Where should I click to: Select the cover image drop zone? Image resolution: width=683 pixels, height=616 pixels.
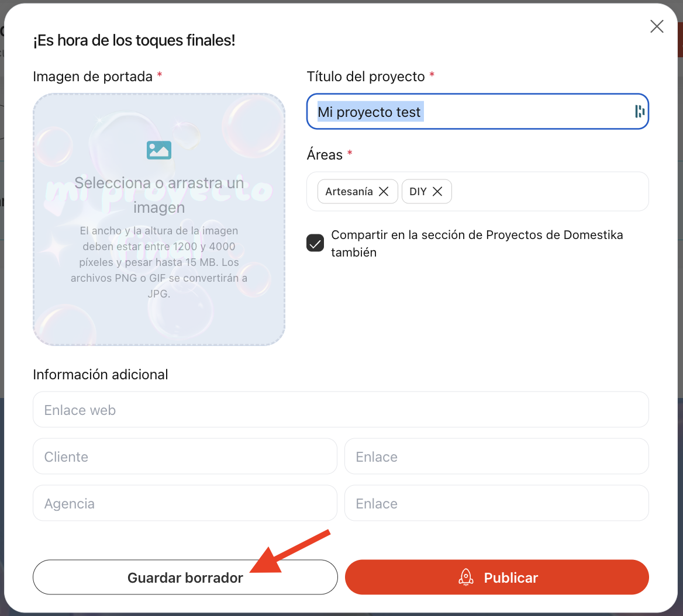pos(159,219)
